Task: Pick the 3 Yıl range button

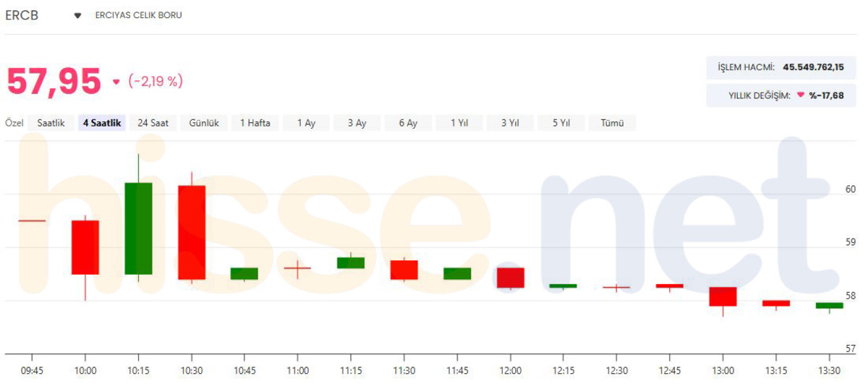Action: click(510, 123)
